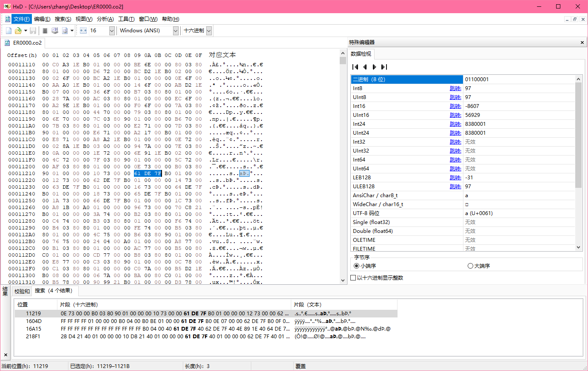This screenshot has height=371, width=588.
Task: Go to next byte in data inspector
Action: click(x=374, y=67)
